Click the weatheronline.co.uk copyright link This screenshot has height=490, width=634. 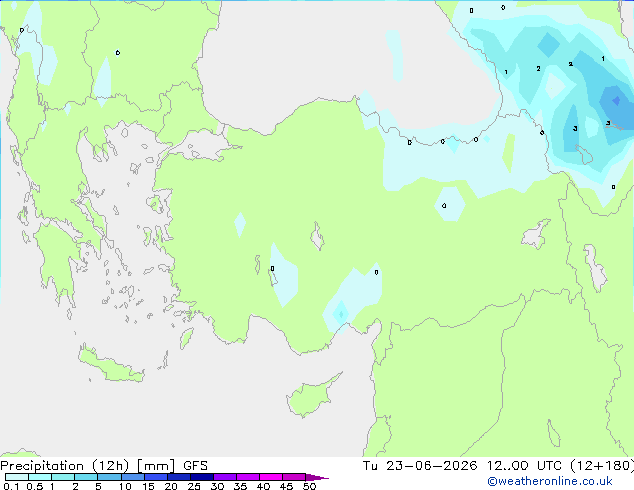550,481
